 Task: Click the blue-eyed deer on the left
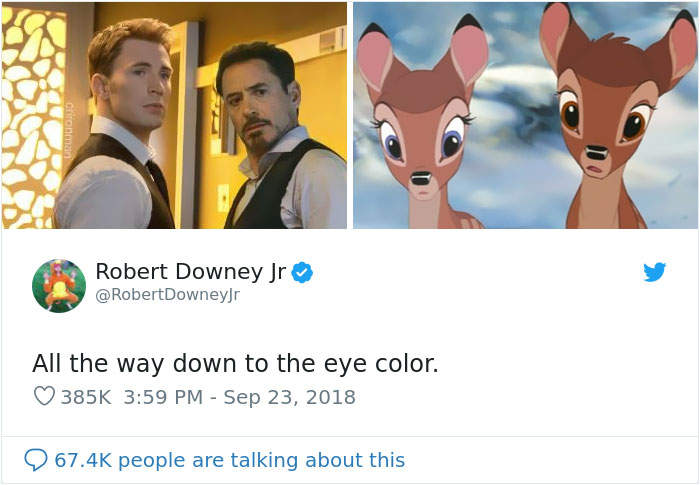coord(420,130)
